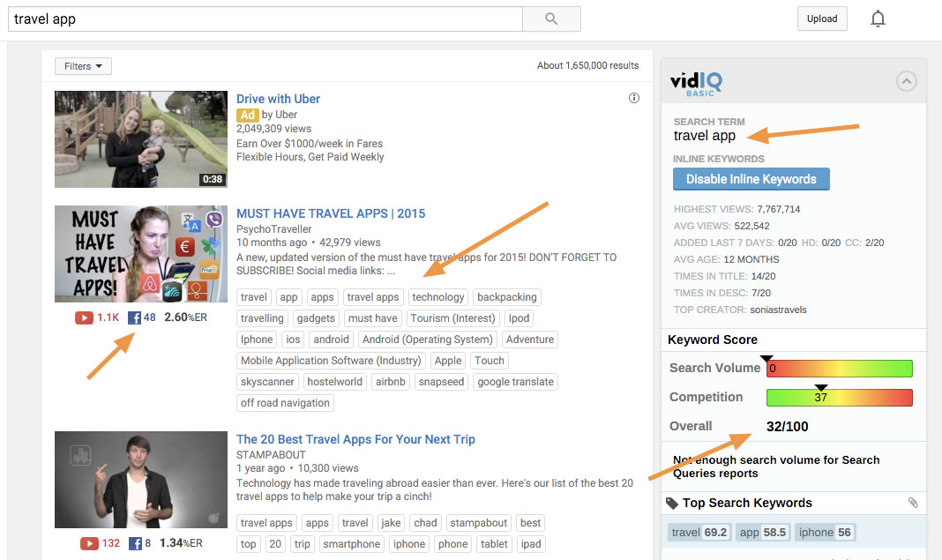Click the ios tag
942x560 pixels.
[x=293, y=339]
